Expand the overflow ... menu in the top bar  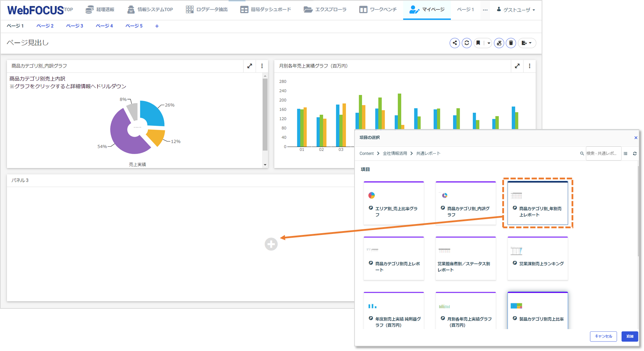click(485, 9)
